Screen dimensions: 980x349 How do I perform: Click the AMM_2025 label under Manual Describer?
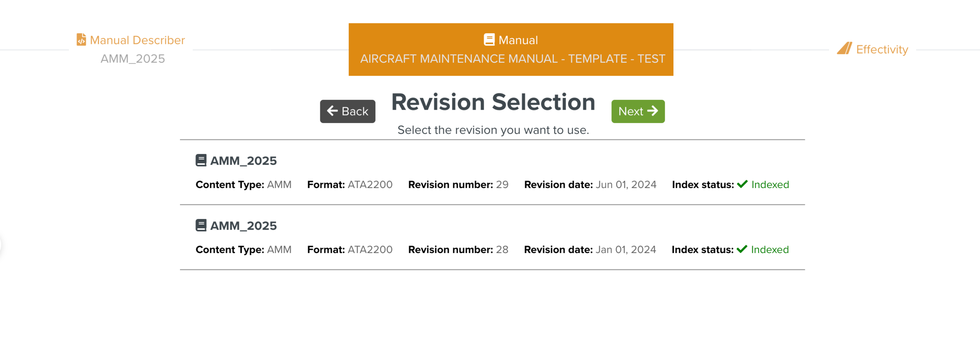pyautogui.click(x=132, y=59)
